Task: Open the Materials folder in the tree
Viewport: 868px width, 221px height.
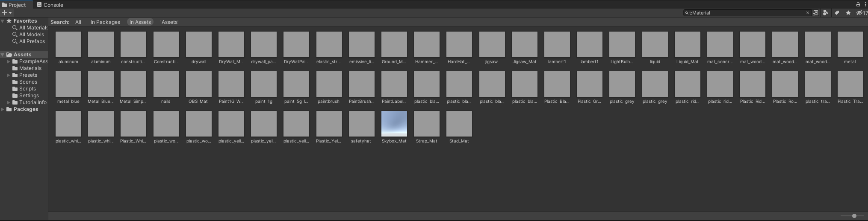Action: point(27,68)
